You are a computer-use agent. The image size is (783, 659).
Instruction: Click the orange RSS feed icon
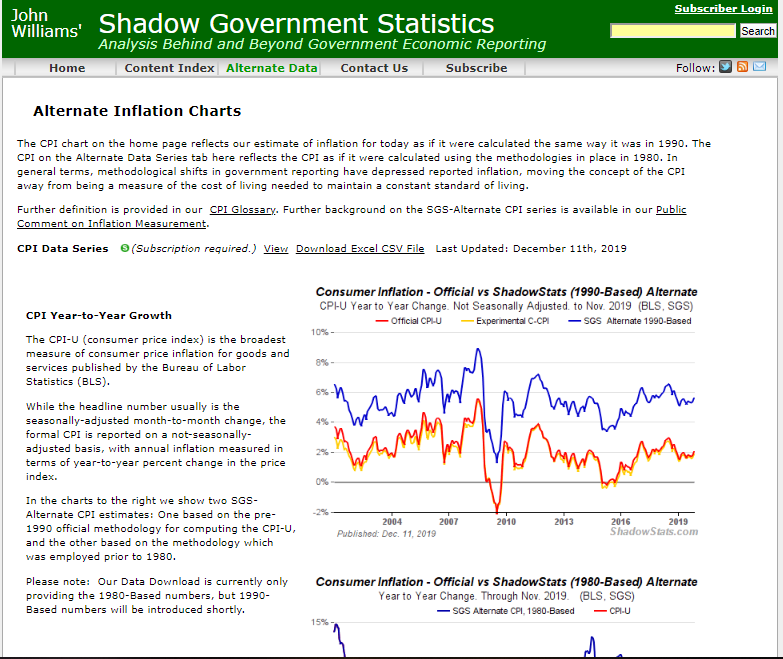(x=742, y=67)
